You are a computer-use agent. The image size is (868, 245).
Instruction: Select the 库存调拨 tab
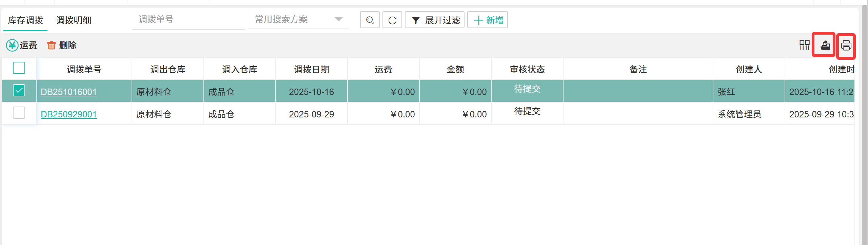click(25, 20)
